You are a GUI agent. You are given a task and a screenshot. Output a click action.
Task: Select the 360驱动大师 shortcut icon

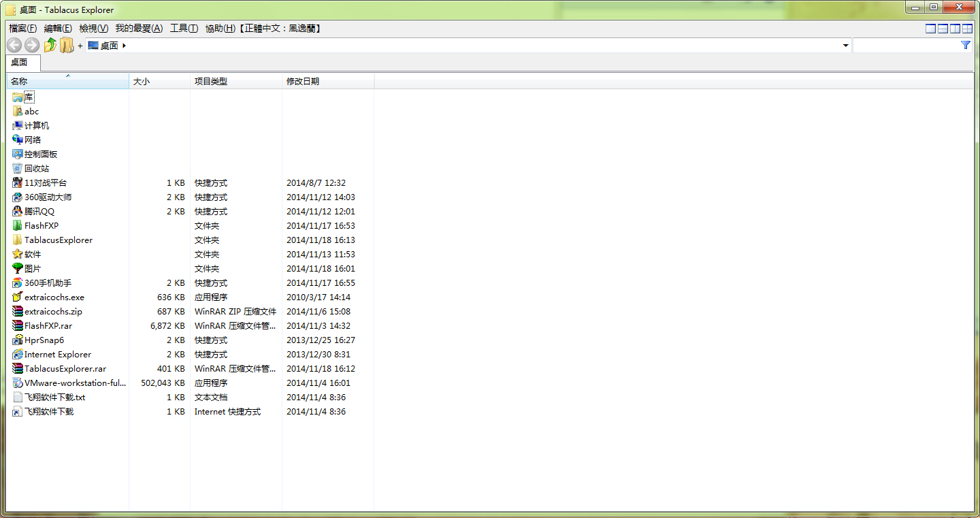point(18,197)
